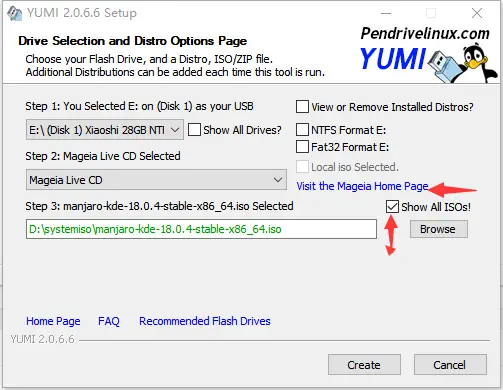Click the YUMI title bar app icon
503x390 pixels.
pyautogui.click(x=14, y=13)
